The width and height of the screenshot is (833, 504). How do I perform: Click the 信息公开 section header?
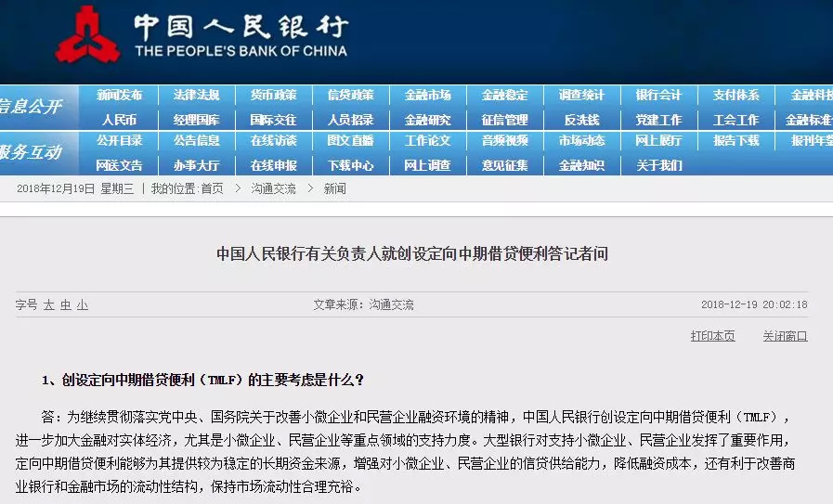pyautogui.click(x=31, y=107)
